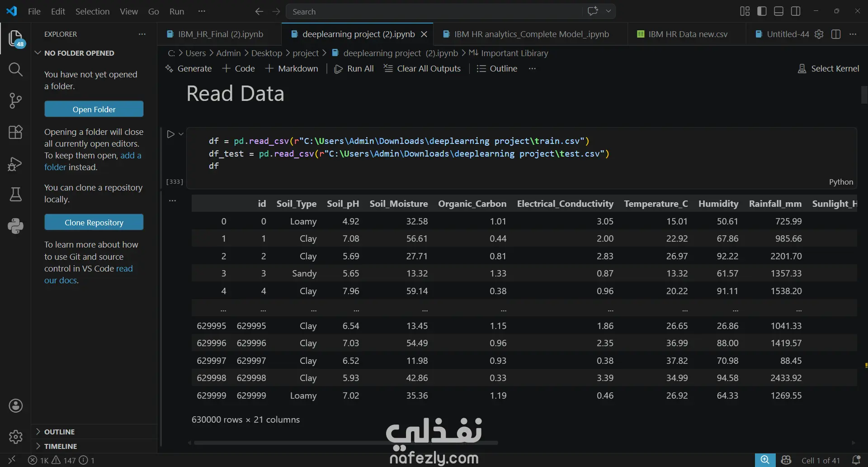Toggle the bottom panel
This screenshot has width=868, height=467.
(778, 11)
